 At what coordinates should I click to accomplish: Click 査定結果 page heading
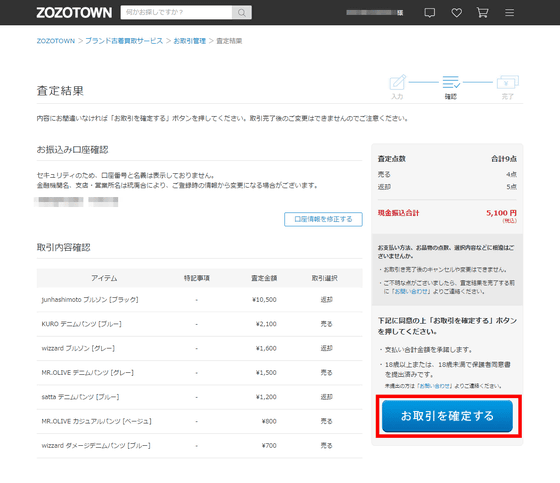pyautogui.click(x=60, y=91)
